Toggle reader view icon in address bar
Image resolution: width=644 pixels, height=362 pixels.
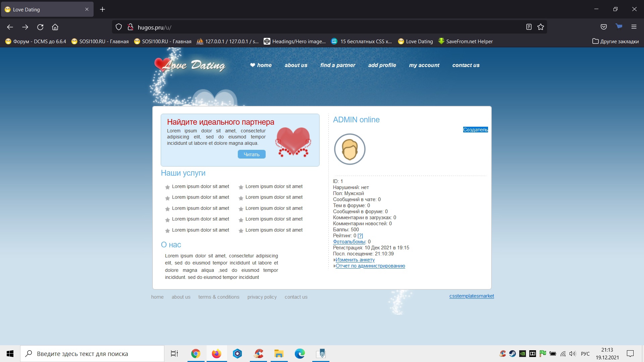529,27
